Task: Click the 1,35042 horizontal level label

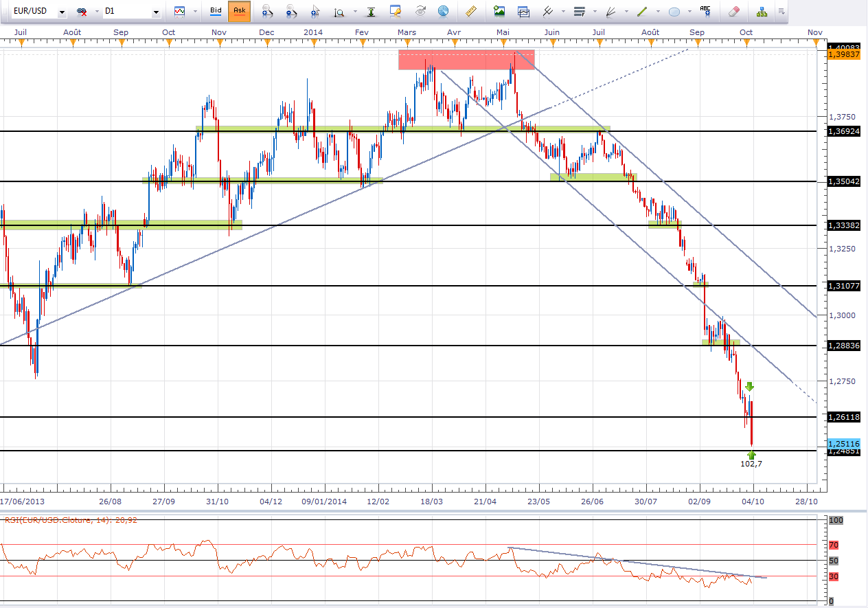Action: pyautogui.click(x=845, y=182)
